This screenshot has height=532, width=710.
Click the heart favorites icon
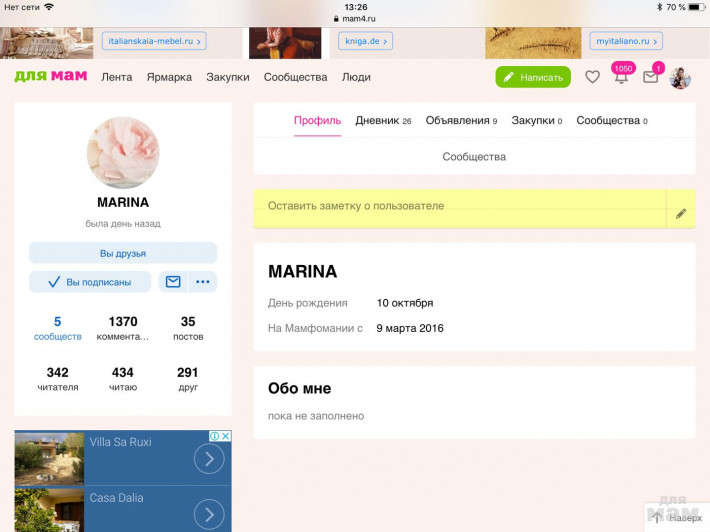[x=592, y=77]
